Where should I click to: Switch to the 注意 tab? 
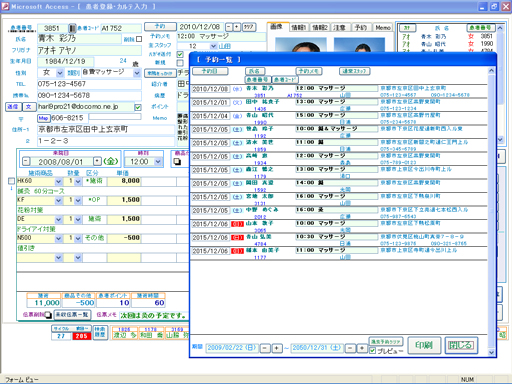(x=339, y=27)
